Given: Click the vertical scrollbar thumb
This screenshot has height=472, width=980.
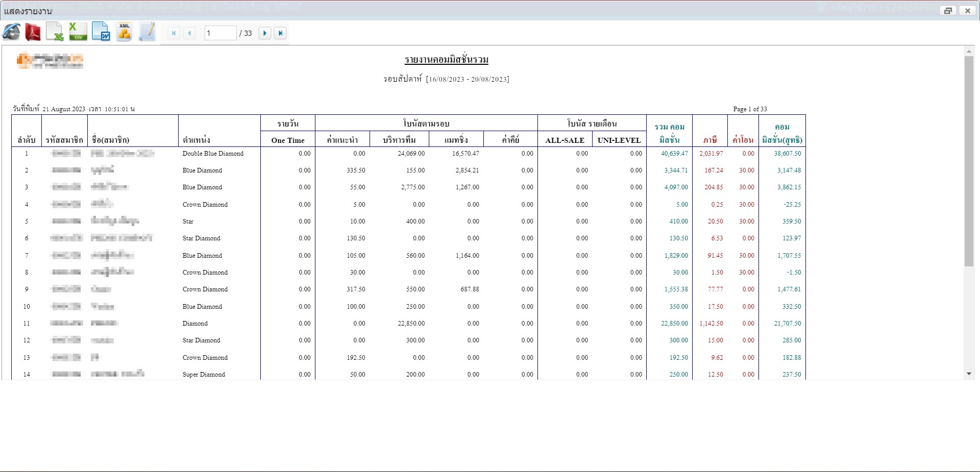Looking at the screenshot, I should [969, 161].
